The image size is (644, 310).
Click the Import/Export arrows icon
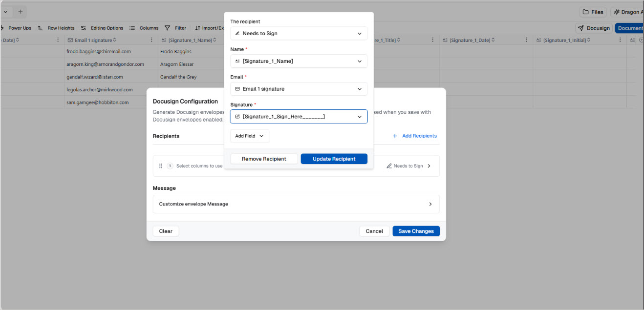(198, 28)
